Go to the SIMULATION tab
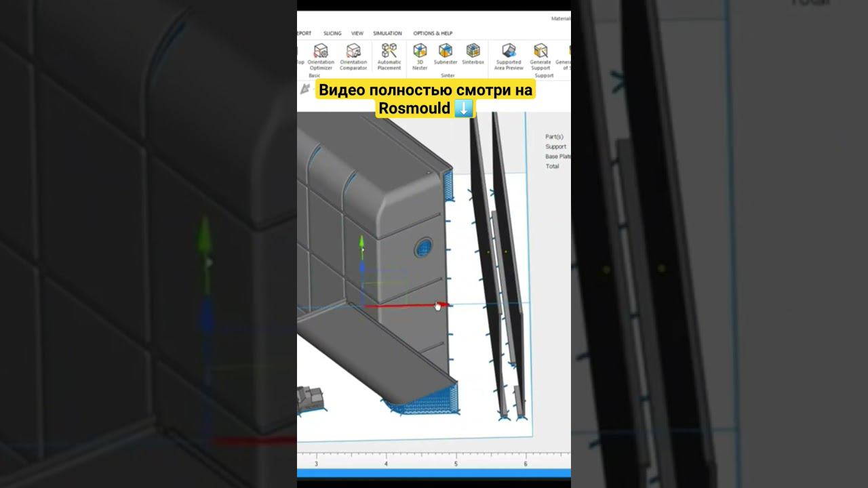The width and height of the screenshot is (868, 488). click(x=387, y=33)
